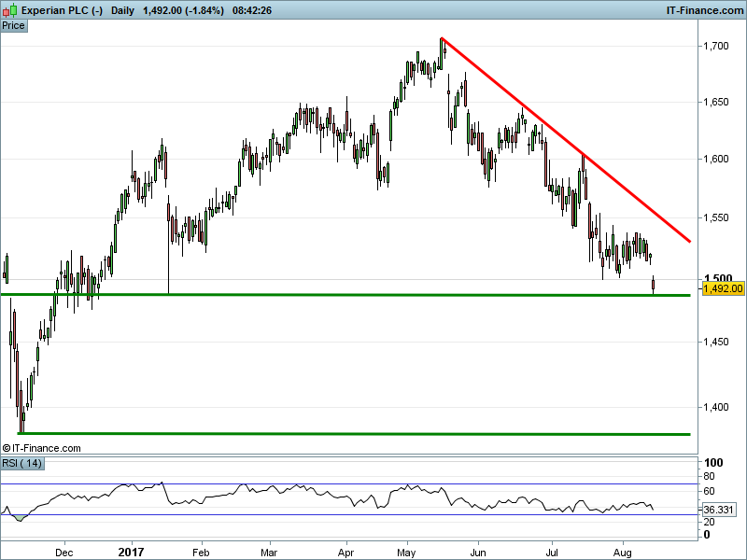747x560 pixels.
Task: Click the 1,450 price axis label
Action: point(716,342)
